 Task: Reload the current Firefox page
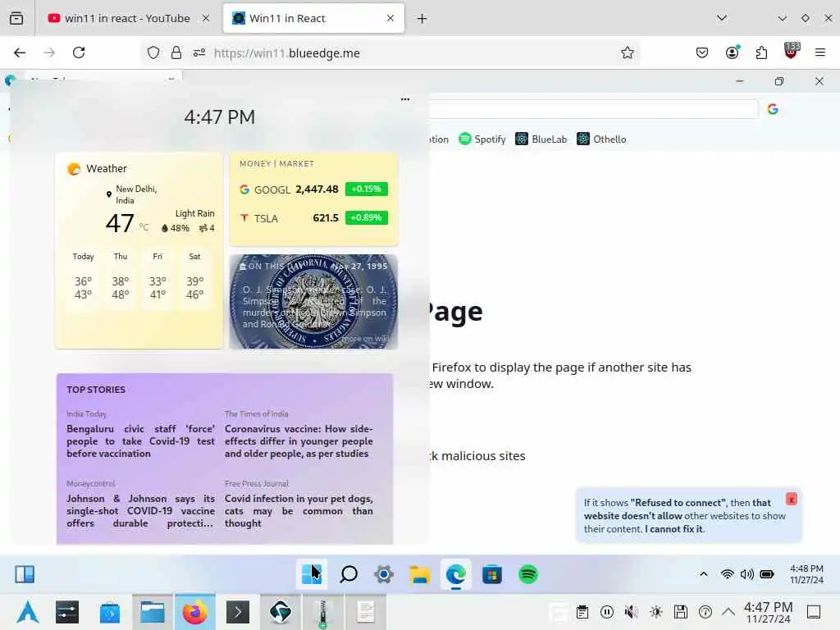pos(79,52)
